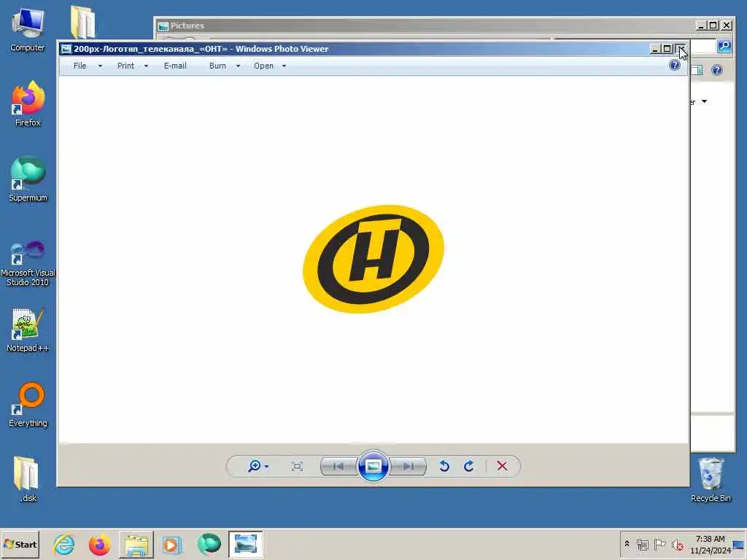Open Photo Viewer help question mark icon
Viewport: 747px width, 560px height.
(x=675, y=65)
